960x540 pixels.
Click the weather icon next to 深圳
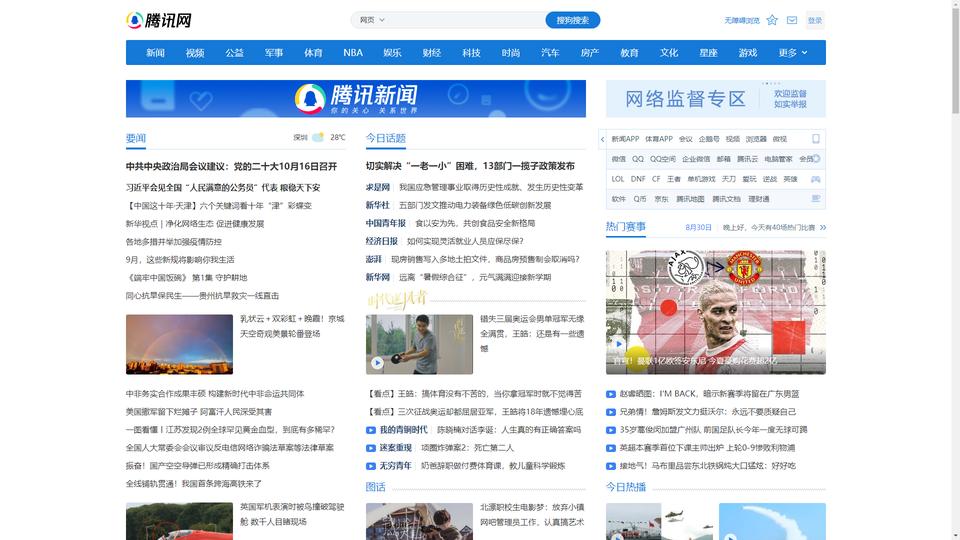pos(318,137)
